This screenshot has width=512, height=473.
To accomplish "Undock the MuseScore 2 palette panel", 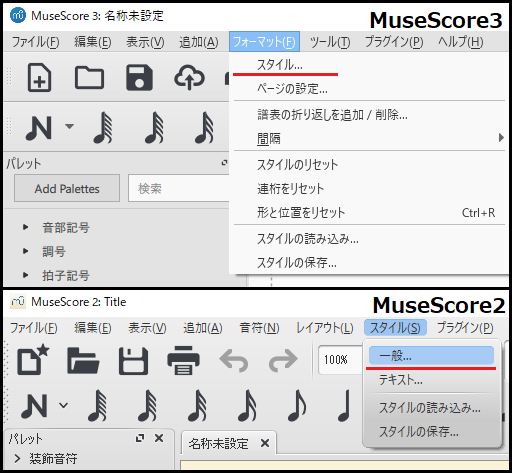I will [140, 438].
